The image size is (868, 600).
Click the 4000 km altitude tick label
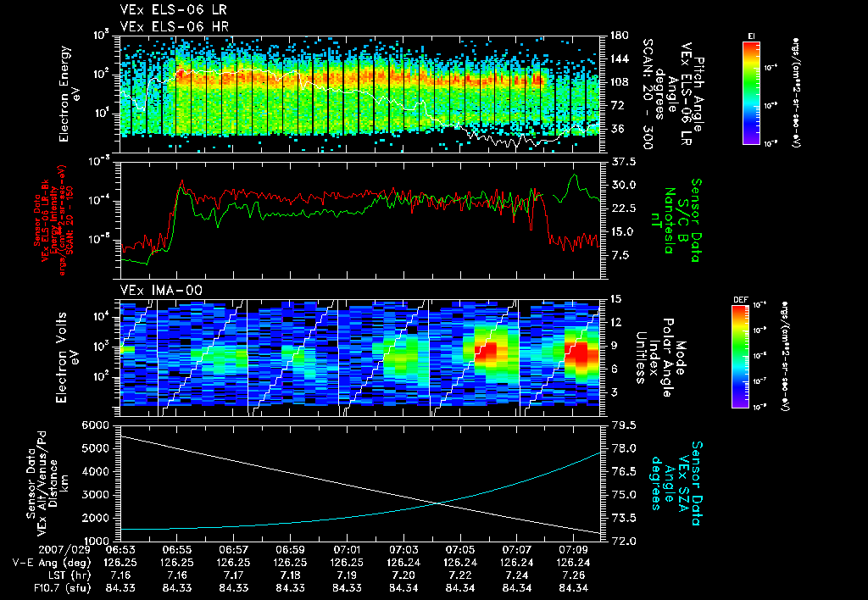[94, 471]
